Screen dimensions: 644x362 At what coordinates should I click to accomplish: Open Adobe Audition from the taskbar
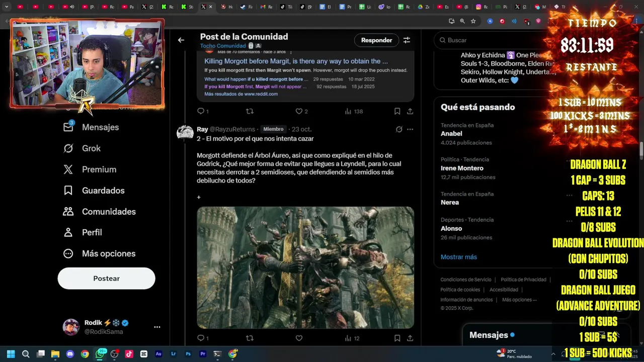point(158,354)
